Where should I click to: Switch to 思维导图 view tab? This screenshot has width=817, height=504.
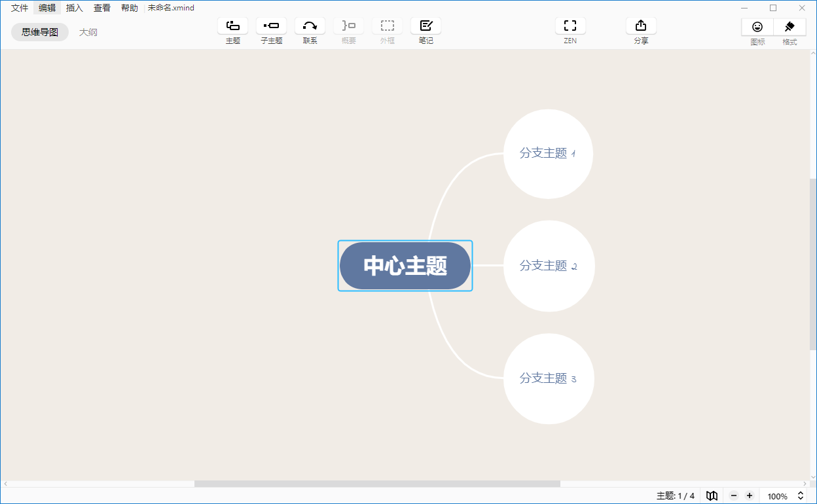click(x=40, y=32)
